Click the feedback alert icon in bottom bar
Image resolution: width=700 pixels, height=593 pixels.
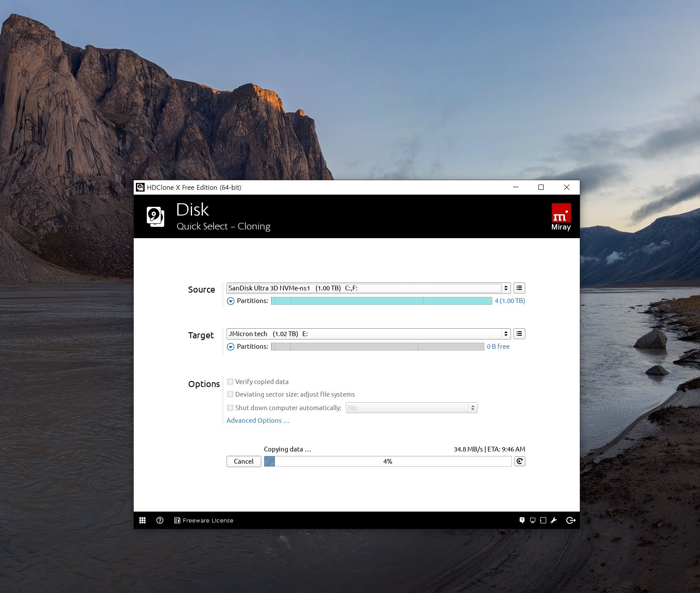522,520
